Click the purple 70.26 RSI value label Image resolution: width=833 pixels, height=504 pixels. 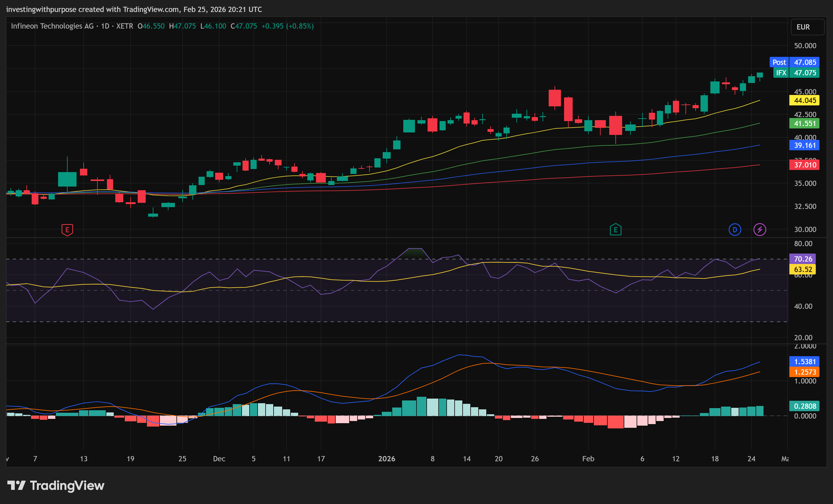tap(803, 259)
